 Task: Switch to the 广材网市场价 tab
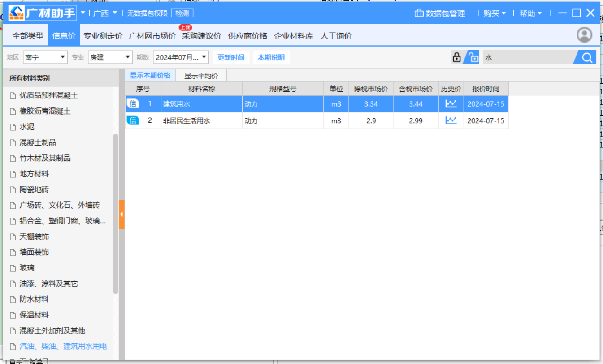152,36
